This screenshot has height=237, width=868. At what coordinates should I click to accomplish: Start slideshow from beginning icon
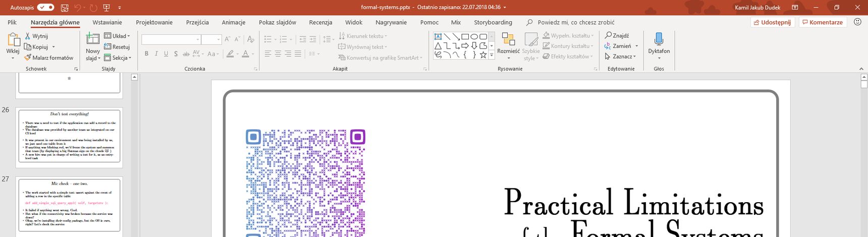click(106, 8)
